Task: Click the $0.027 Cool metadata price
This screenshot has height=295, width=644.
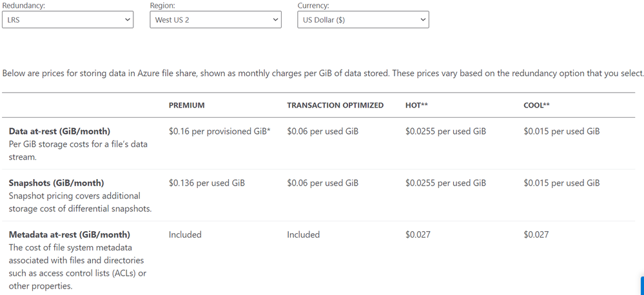Action: tap(536, 234)
